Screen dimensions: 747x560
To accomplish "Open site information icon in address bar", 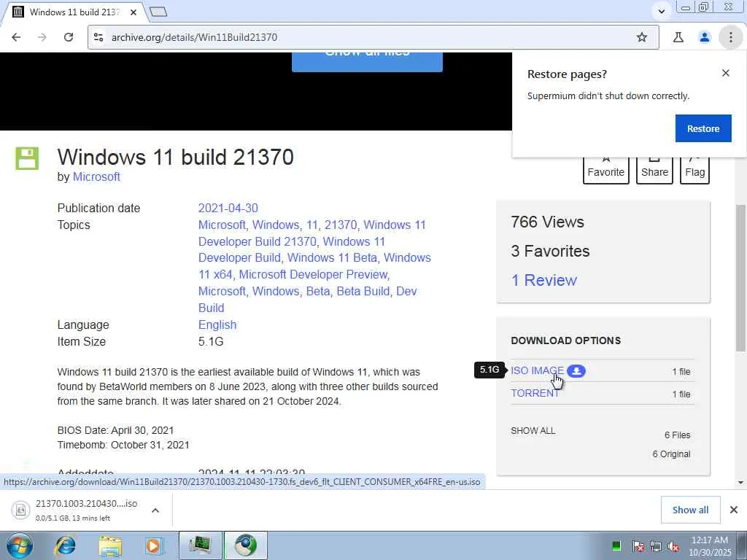I will 98,37.
